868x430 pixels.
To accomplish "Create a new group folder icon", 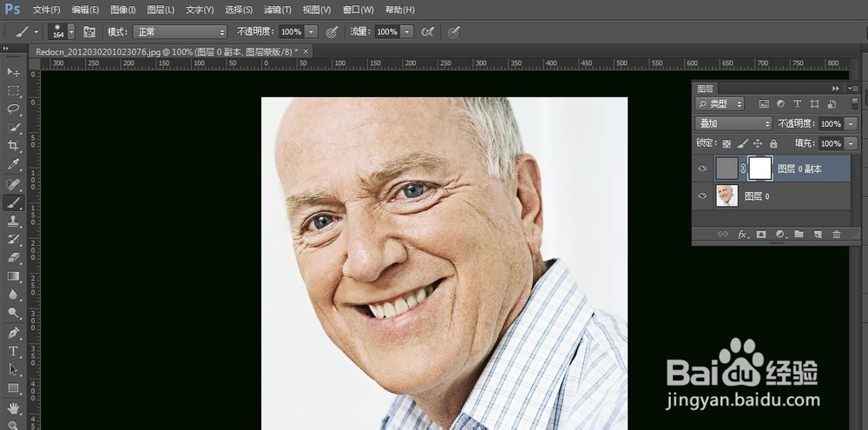I will coord(799,235).
